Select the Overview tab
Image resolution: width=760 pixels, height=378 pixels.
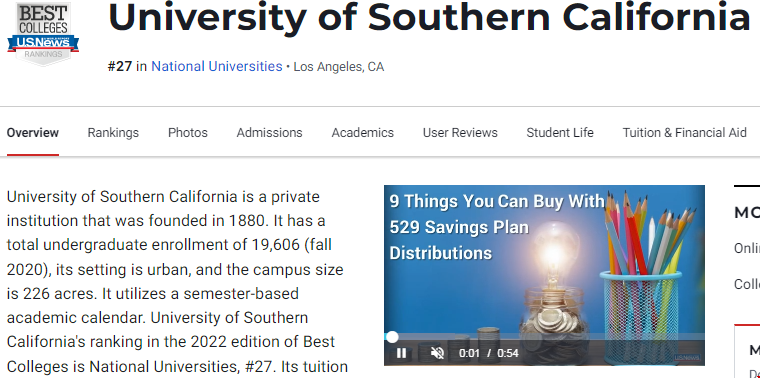click(33, 133)
